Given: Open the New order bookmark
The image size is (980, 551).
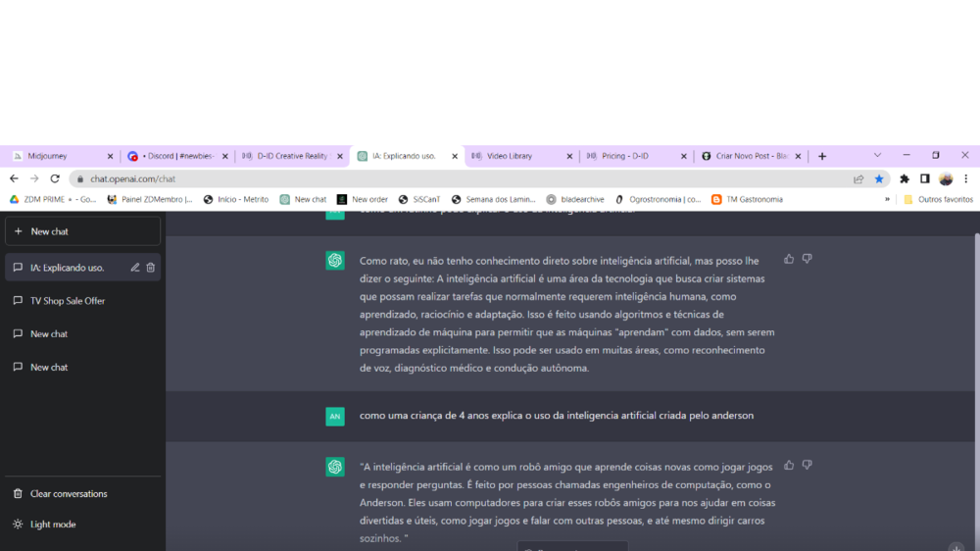Looking at the screenshot, I should (363, 199).
